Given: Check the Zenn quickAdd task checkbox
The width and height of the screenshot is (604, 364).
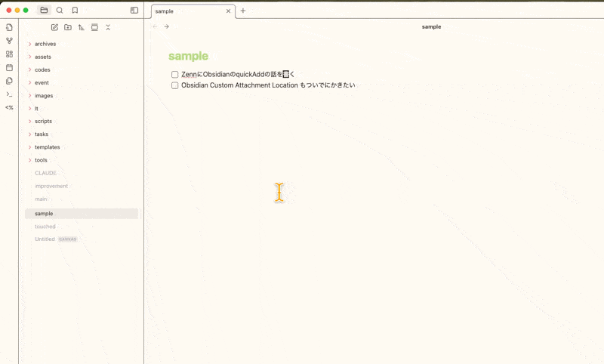Looking at the screenshot, I should 175,74.
